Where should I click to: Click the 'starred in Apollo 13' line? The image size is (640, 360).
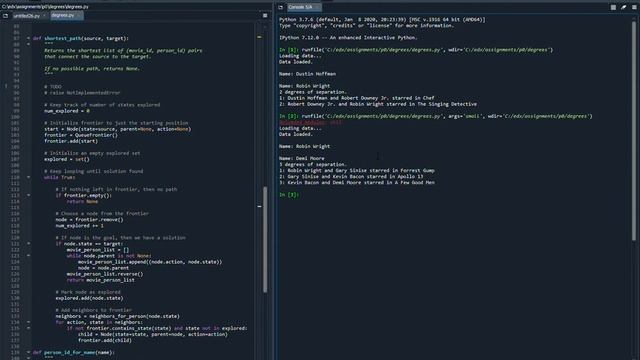pyautogui.click(x=351, y=177)
